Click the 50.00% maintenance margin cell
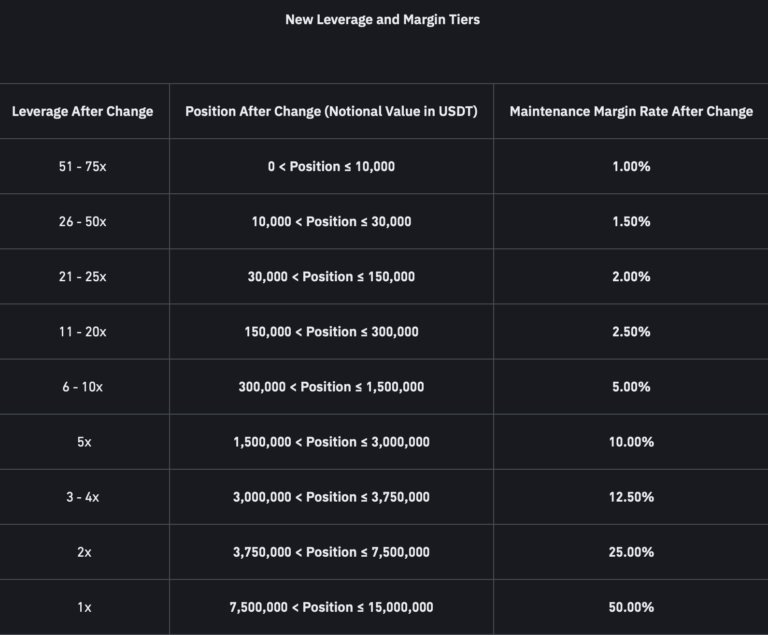Viewport: 768px width, 635px height. (631, 607)
